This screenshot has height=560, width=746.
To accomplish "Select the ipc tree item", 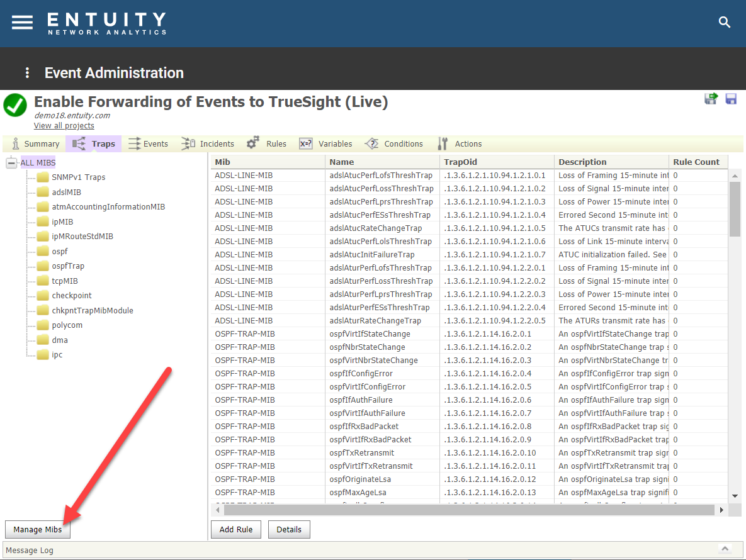I will click(x=57, y=355).
